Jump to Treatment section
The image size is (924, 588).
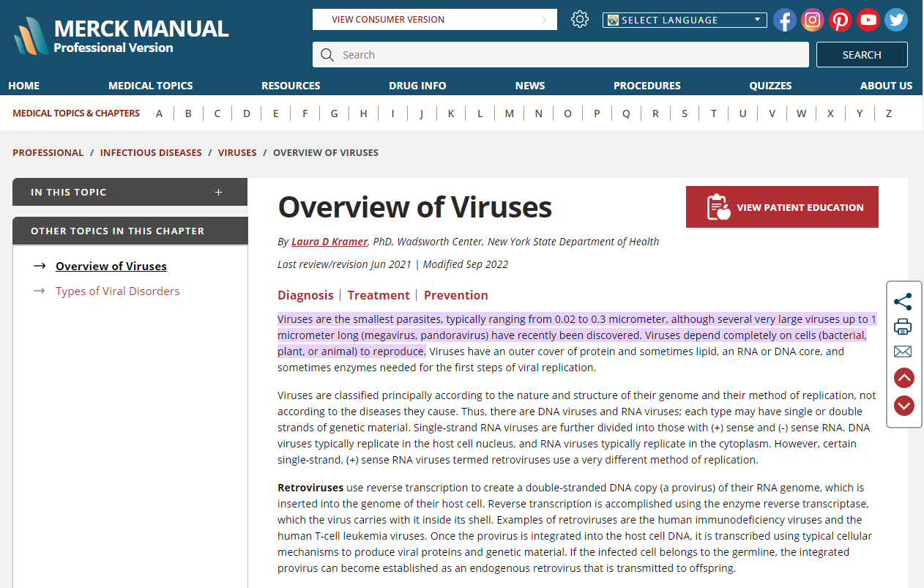[x=379, y=295]
